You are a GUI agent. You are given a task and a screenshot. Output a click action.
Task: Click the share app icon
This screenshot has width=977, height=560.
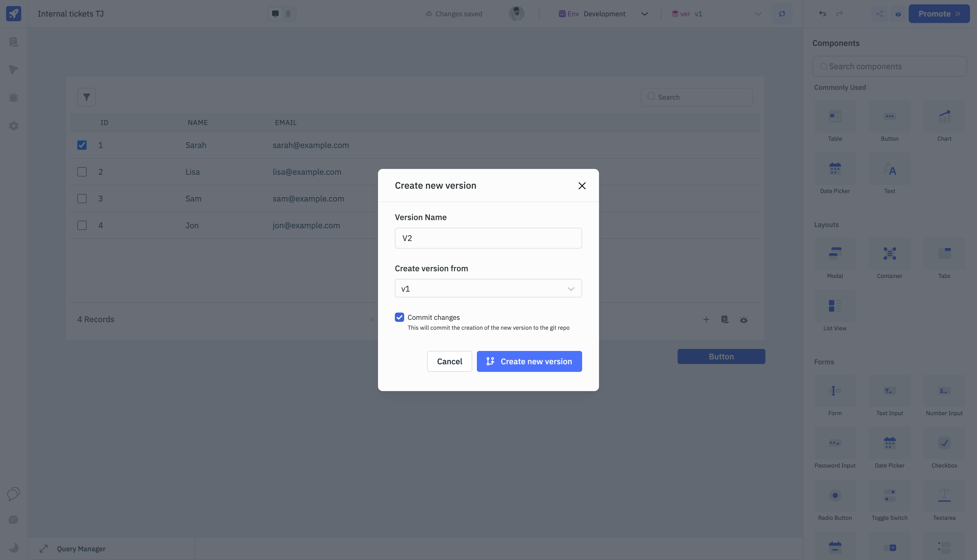[879, 13]
